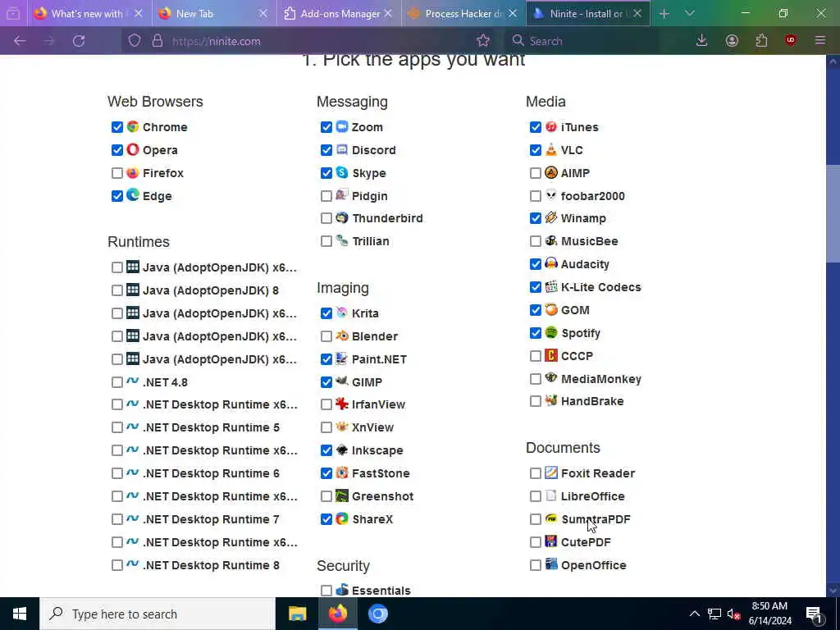
Task: Bookmark this page with star icon
Action: pos(483,41)
